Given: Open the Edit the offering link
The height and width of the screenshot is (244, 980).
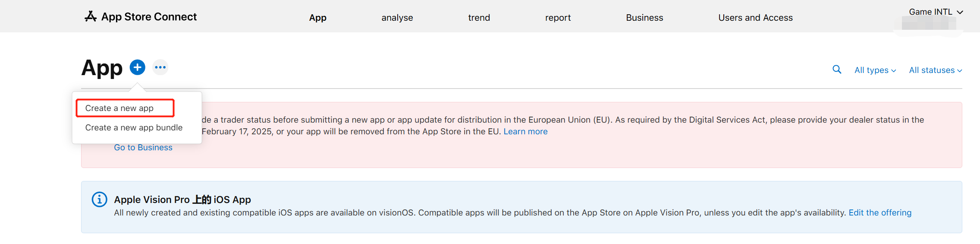Looking at the screenshot, I should 880,212.
